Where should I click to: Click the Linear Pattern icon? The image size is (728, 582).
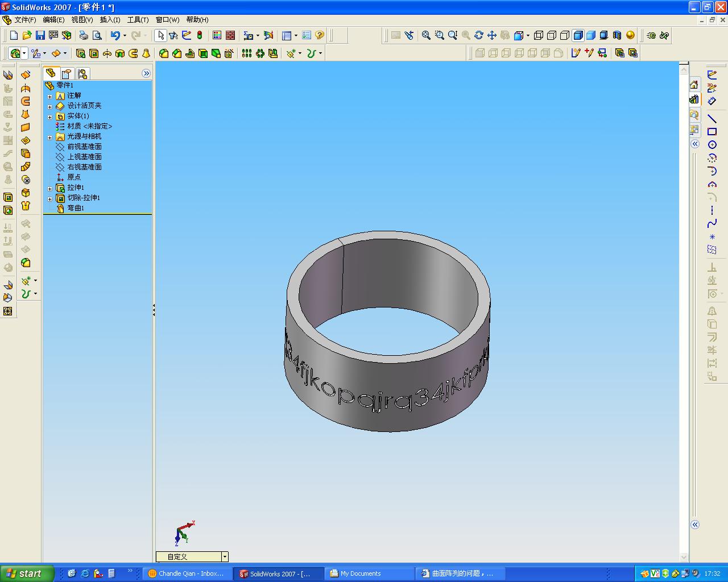click(x=247, y=53)
